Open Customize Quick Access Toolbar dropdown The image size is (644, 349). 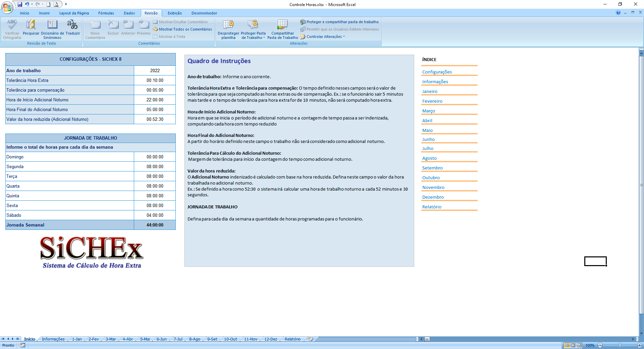click(66, 4)
